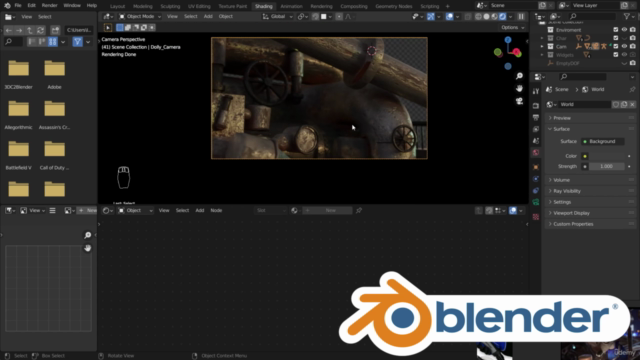Open shader editor Node menu
This screenshot has height=360, width=640.
[216, 211]
